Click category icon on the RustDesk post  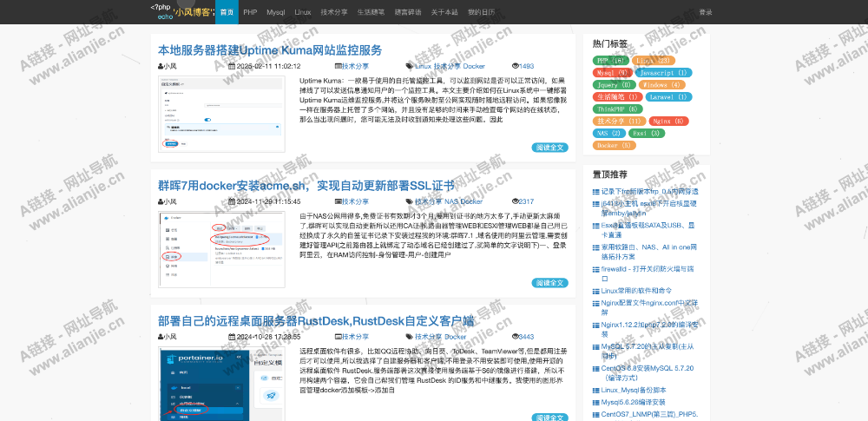339,337
